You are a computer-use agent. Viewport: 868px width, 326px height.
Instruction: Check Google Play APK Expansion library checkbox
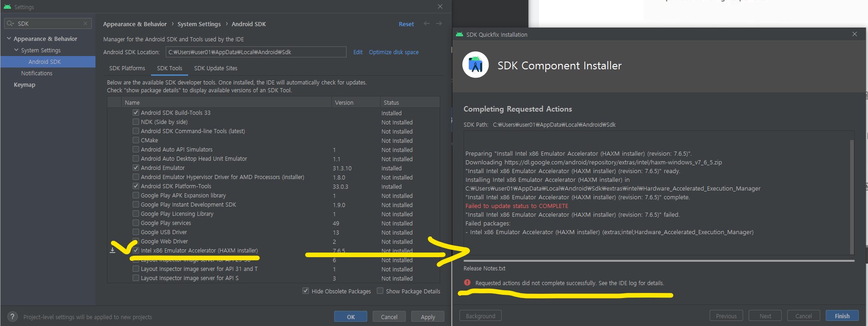136,195
